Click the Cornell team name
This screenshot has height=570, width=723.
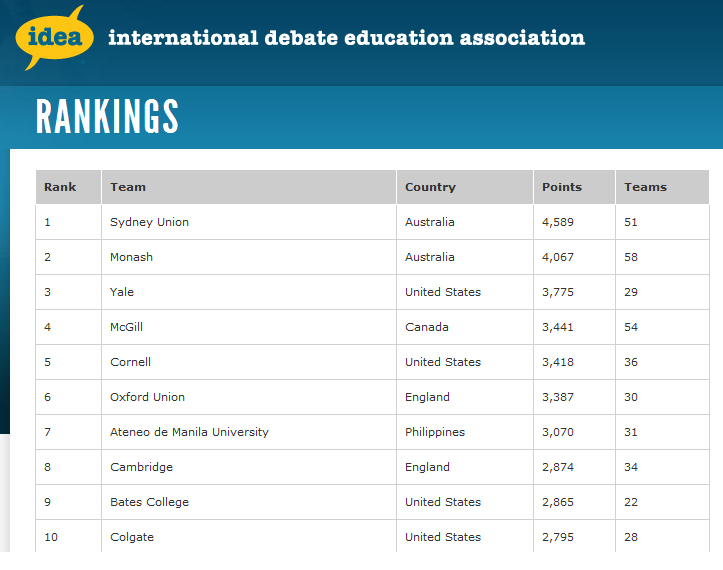[x=130, y=362]
